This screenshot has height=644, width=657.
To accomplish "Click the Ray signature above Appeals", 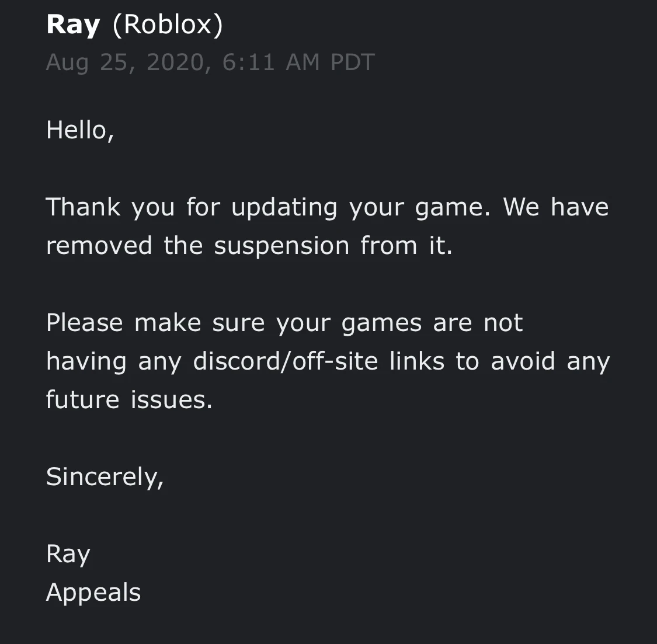I will [x=68, y=554].
